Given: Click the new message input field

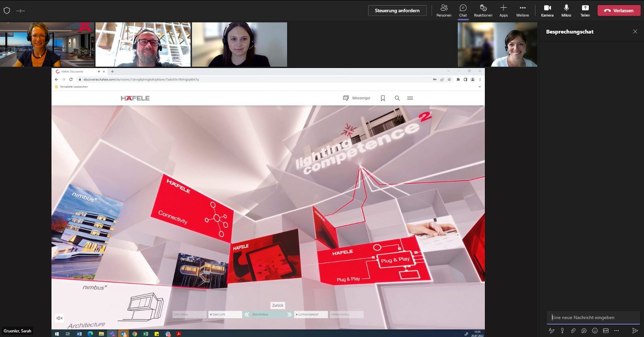Looking at the screenshot, I should [592, 317].
